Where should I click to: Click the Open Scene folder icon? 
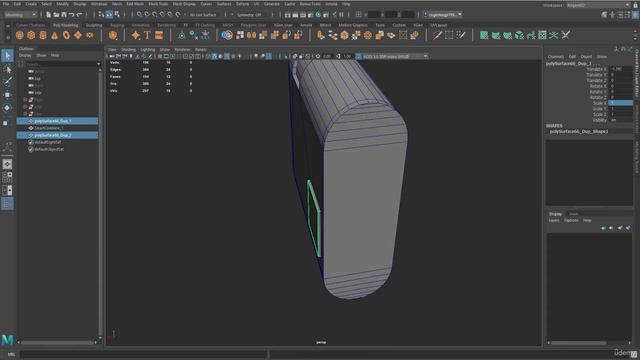click(56, 15)
